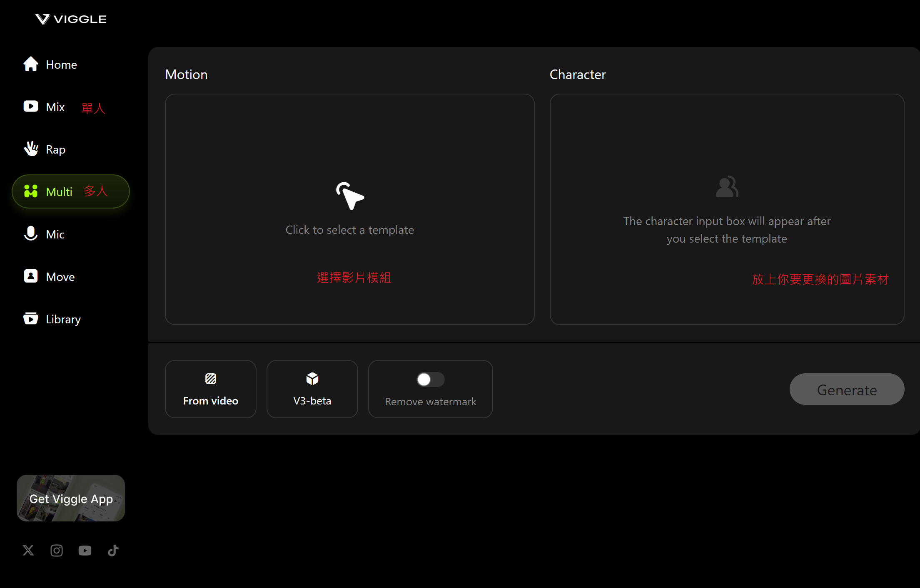
Task: Open the Get Viggle App banner
Action: coord(71,498)
